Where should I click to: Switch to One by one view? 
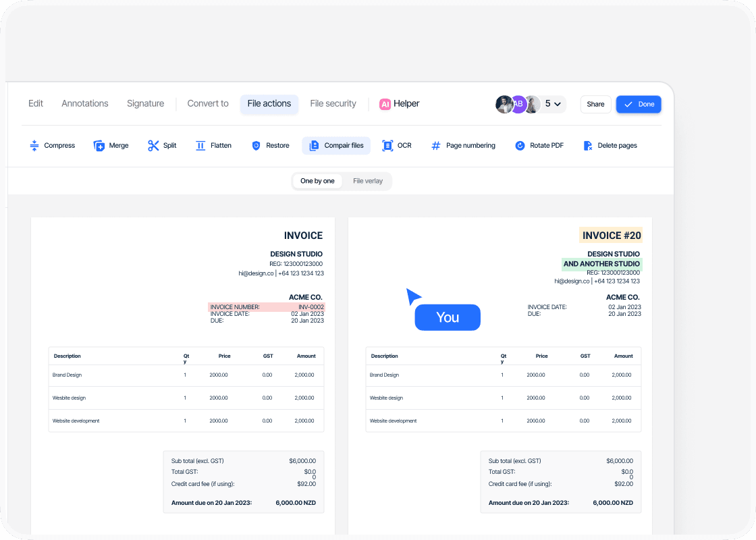(317, 181)
